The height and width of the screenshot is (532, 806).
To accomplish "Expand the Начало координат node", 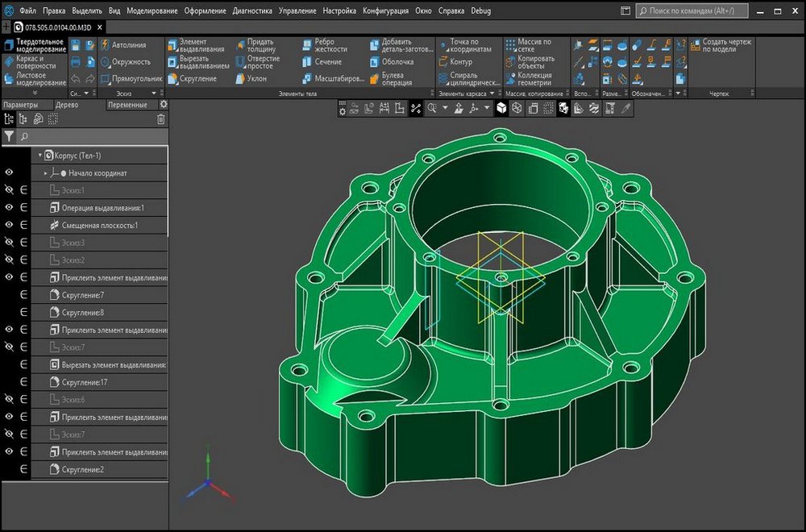I will (46, 172).
